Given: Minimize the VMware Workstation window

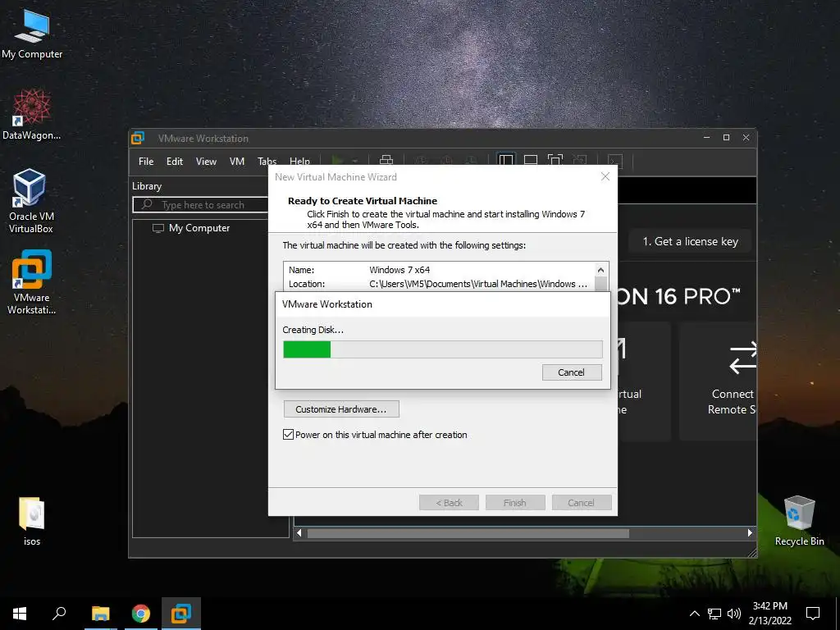Looking at the screenshot, I should (706, 138).
